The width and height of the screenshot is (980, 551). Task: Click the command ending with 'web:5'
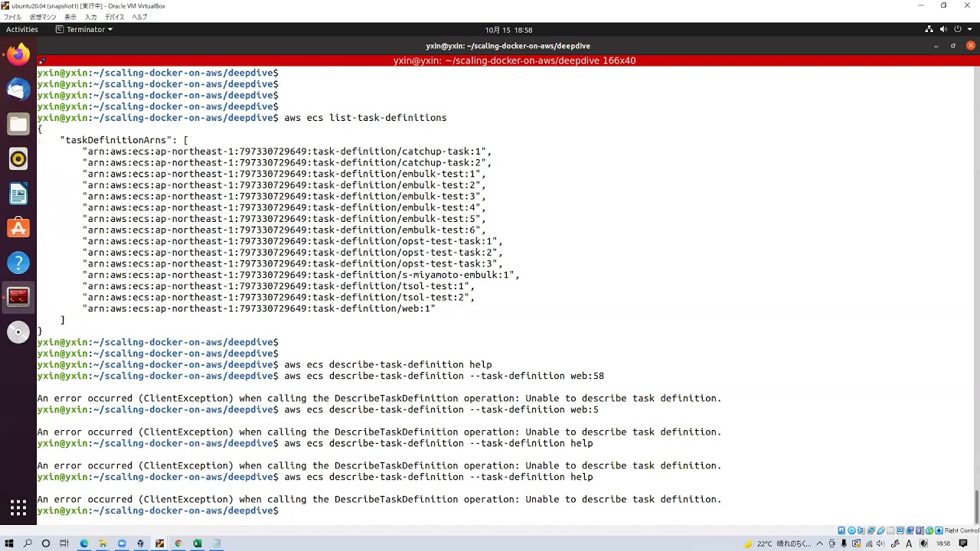(441, 409)
